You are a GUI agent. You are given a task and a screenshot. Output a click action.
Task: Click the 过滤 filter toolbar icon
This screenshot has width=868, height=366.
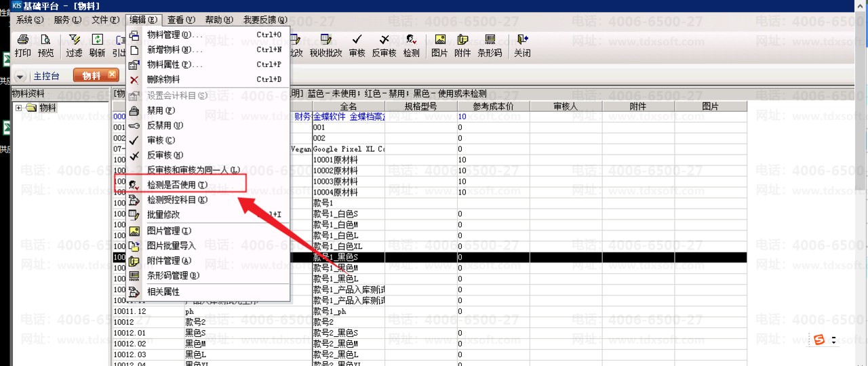point(74,45)
